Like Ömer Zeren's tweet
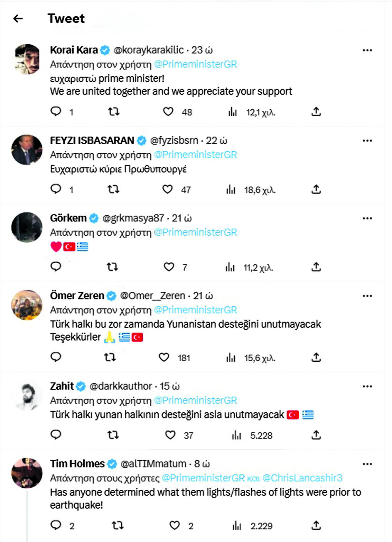 point(164,357)
